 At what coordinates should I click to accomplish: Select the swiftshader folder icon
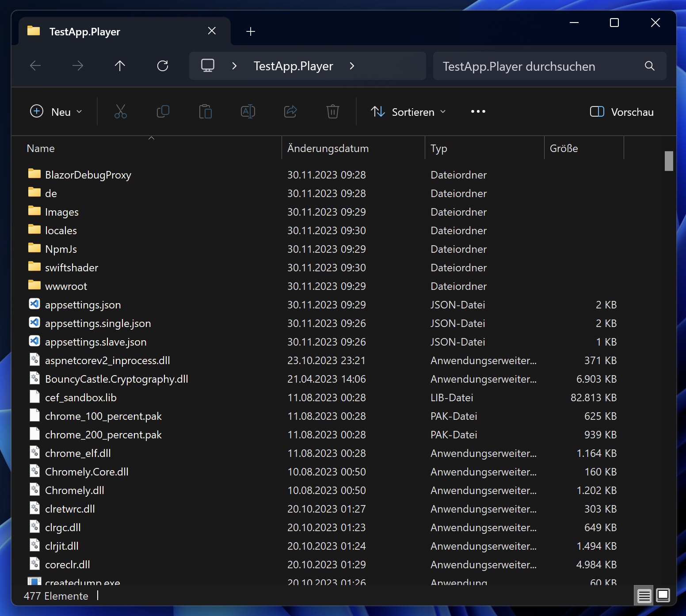point(34,266)
